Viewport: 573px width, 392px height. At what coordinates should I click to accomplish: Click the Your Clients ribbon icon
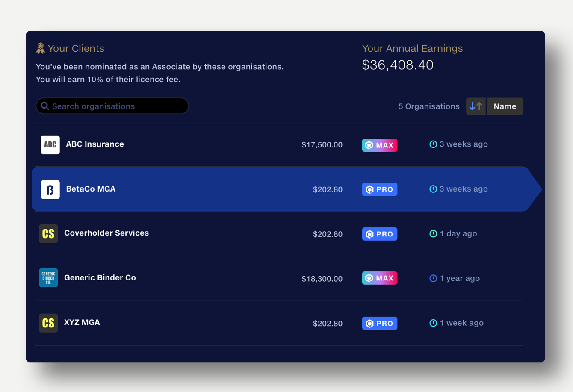coord(41,48)
